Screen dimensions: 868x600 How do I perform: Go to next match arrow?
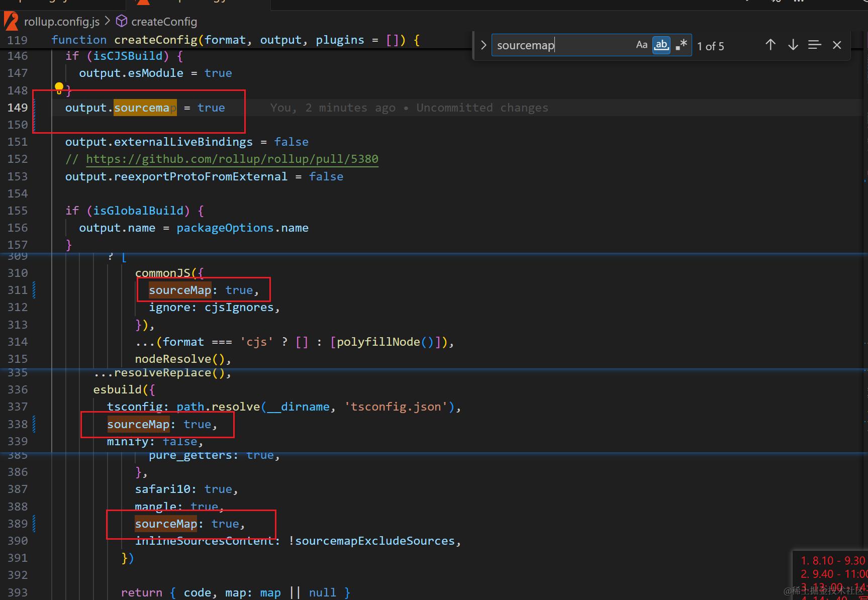click(793, 45)
